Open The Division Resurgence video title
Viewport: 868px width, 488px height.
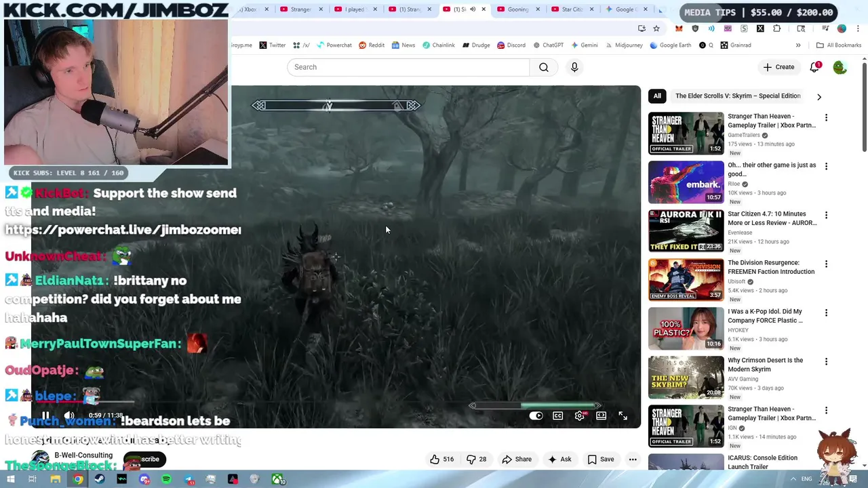click(x=771, y=267)
